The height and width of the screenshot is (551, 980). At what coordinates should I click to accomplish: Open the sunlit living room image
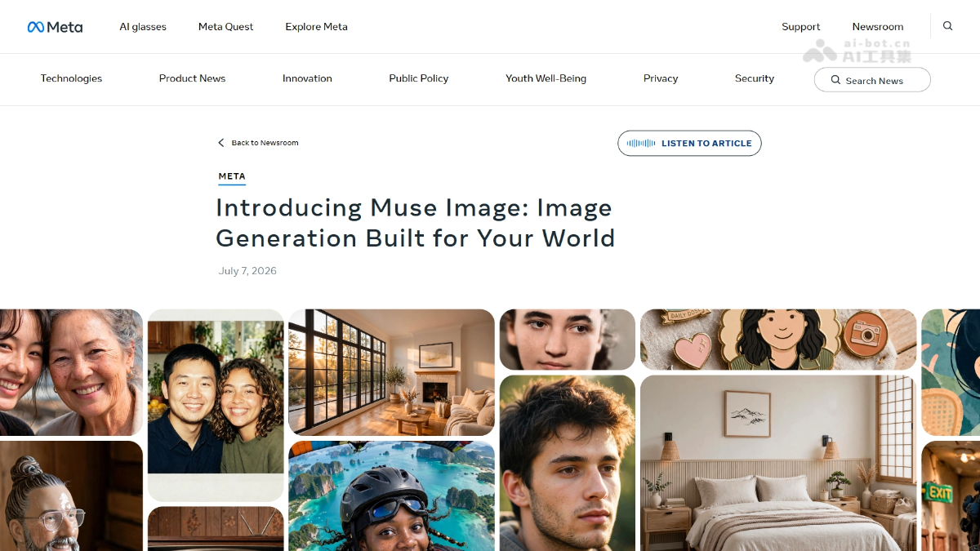[x=391, y=372]
